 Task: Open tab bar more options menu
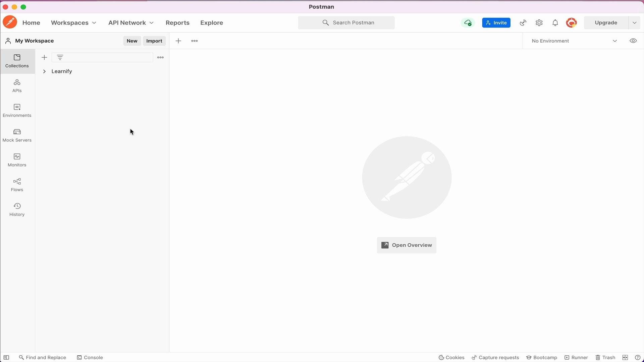coord(195,41)
